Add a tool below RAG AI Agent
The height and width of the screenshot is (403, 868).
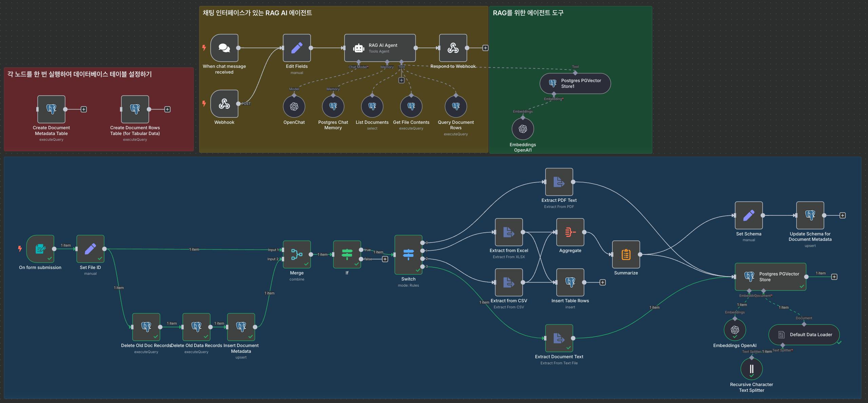pos(401,80)
